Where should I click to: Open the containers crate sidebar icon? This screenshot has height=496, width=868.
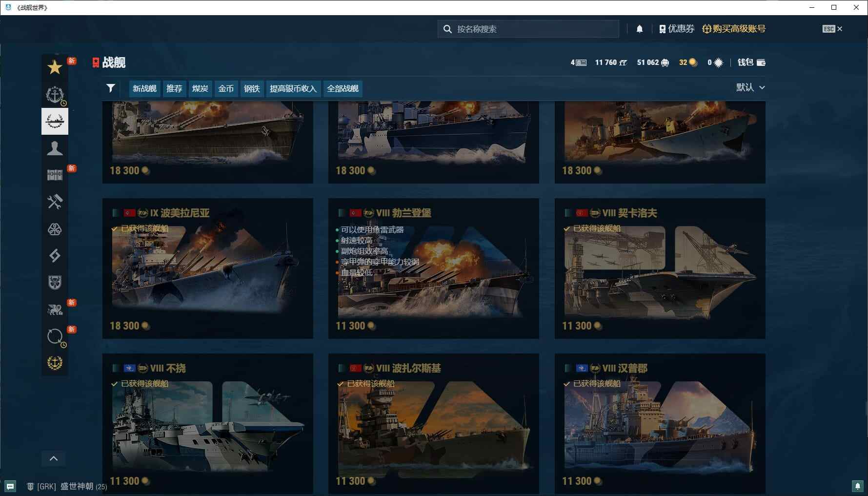pos(55,175)
